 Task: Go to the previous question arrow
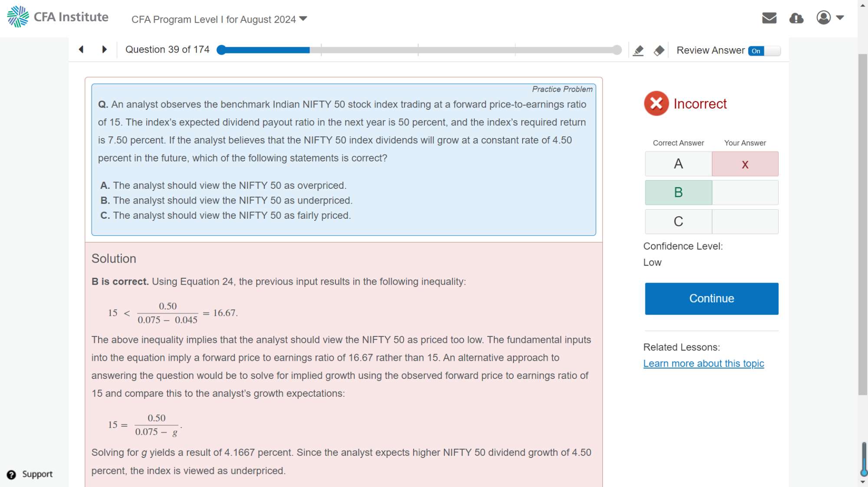pos(81,49)
